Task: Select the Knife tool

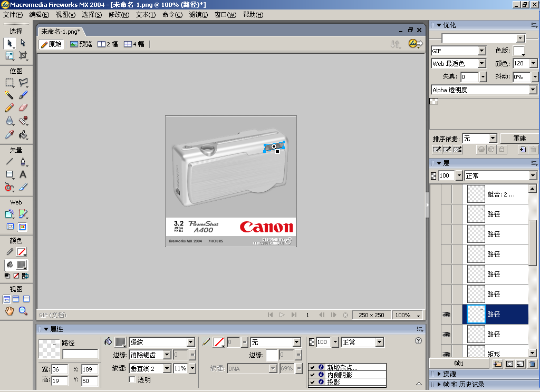Action: point(23,187)
